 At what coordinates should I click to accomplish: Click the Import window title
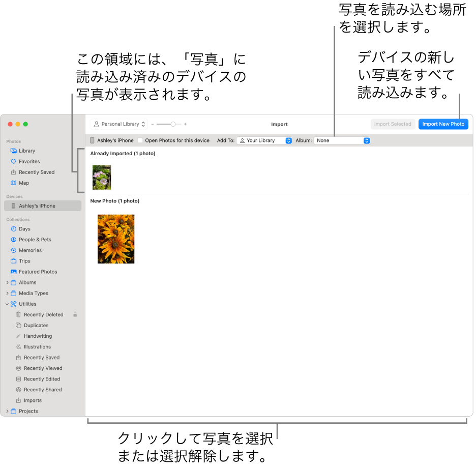pyautogui.click(x=279, y=125)
